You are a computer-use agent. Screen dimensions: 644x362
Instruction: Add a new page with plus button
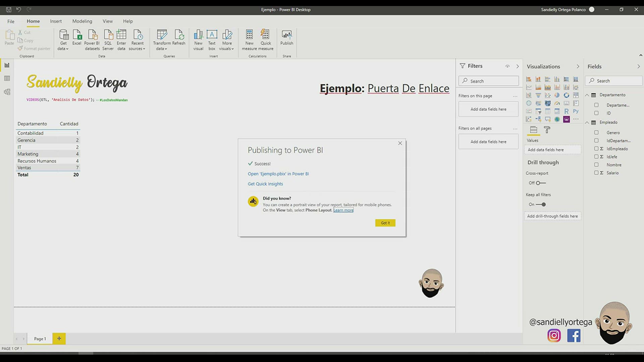click(59, 339)
